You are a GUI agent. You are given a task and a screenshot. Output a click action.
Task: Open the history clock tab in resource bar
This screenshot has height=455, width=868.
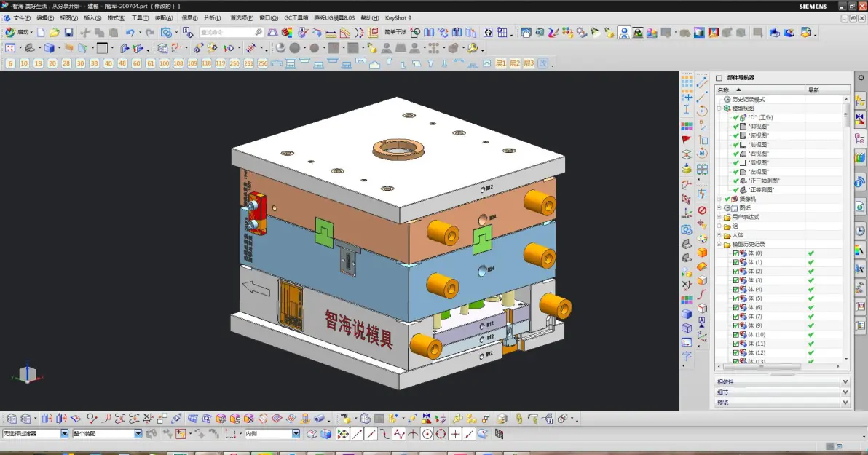860,231
